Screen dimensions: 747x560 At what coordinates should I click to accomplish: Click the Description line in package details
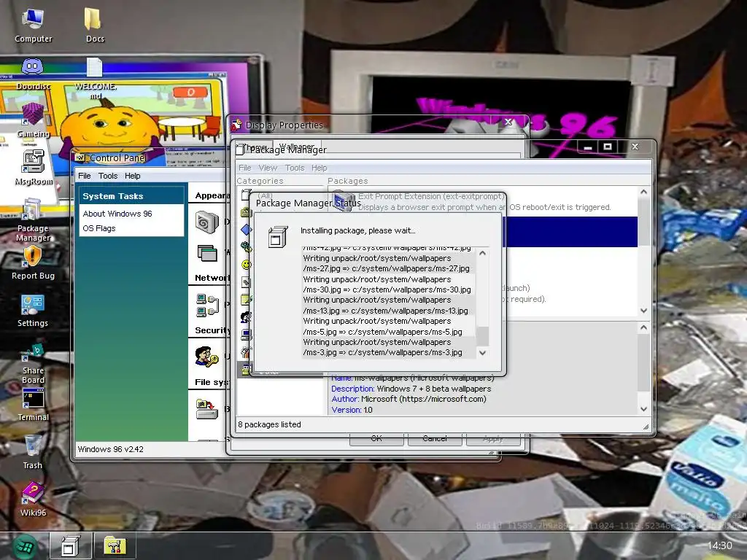(411, 389)
